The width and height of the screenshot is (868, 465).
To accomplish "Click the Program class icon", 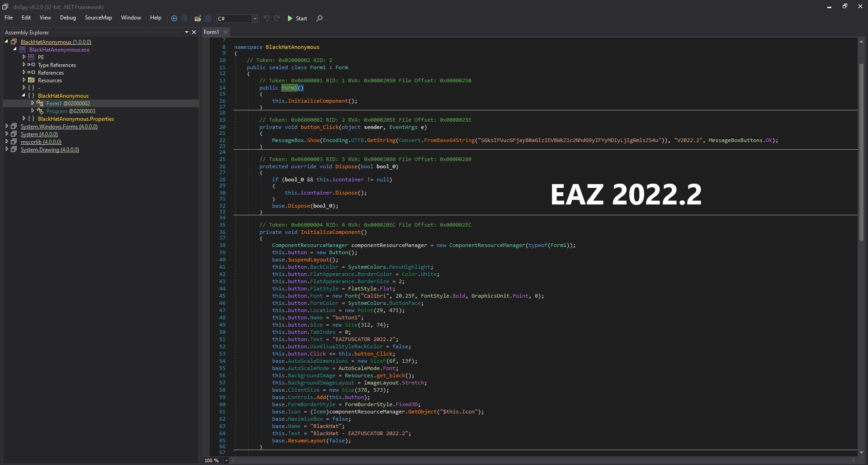I will pyautogui.click(x=40, y=111).
